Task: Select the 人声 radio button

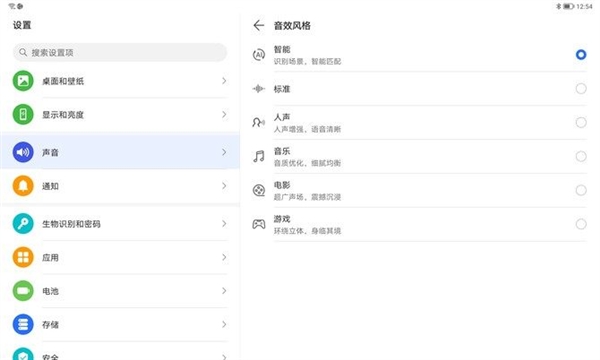Action: (581, 122)
